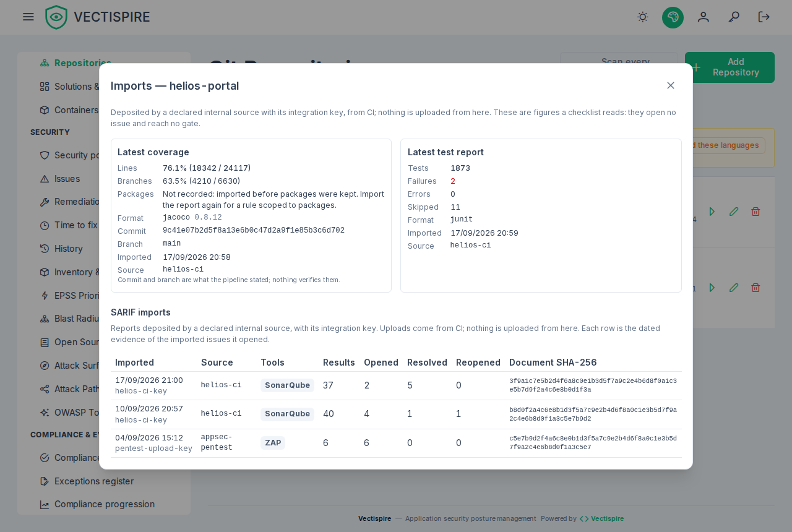Click the EPSS Priorities lightning icon
Screen dimensions: 792x532
coord(45,296)
